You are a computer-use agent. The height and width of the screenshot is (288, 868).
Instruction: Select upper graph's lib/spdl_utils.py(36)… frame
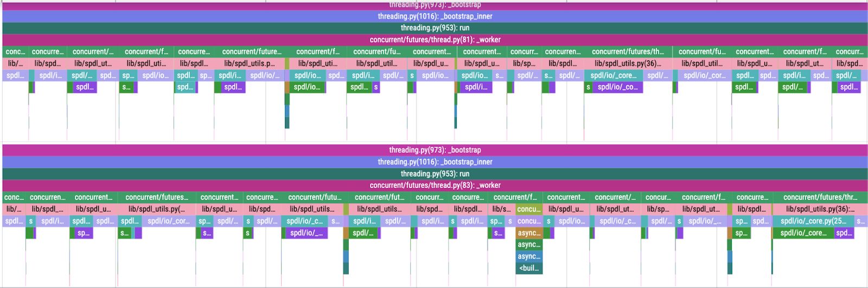pyautogui.click(x=628, y=64)
